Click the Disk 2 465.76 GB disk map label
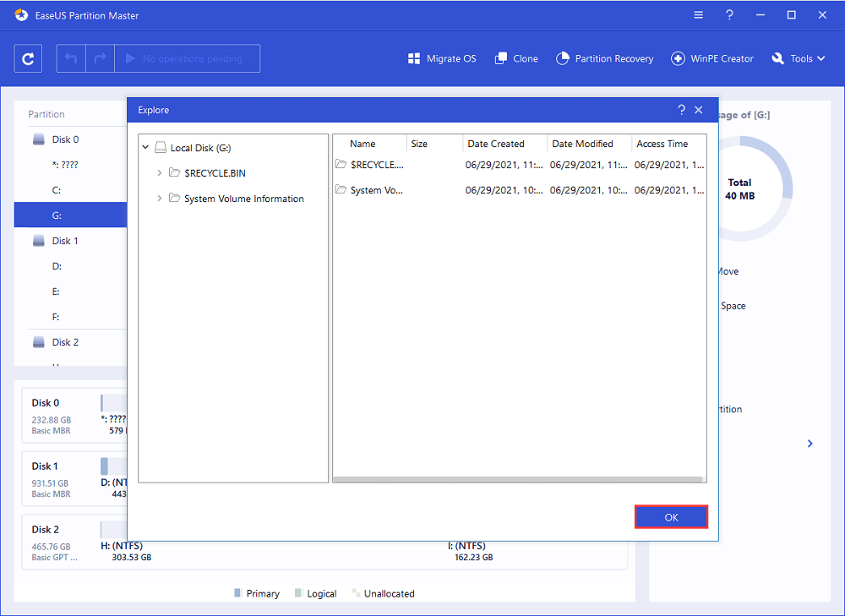Viewport: 845px width, 616px height. coord(54,542)
